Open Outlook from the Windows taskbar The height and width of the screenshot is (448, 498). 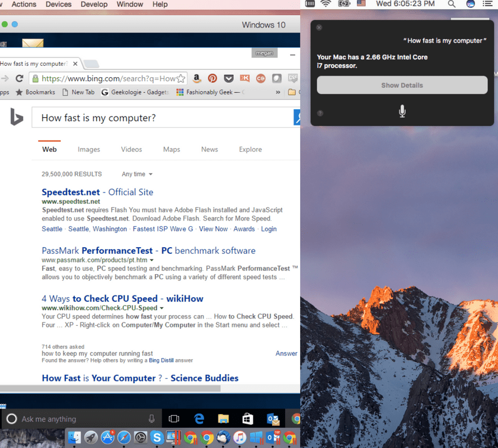273,419
